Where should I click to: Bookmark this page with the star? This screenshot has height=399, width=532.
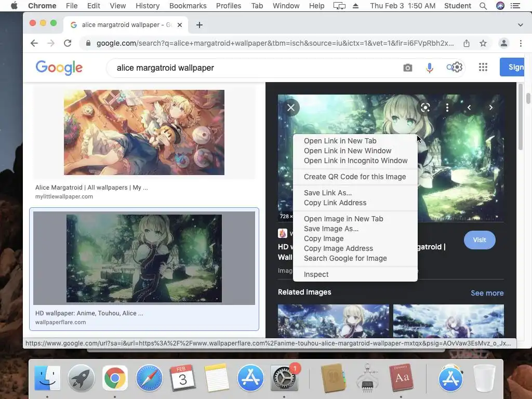pyautogui.click(x=483, y=43)
